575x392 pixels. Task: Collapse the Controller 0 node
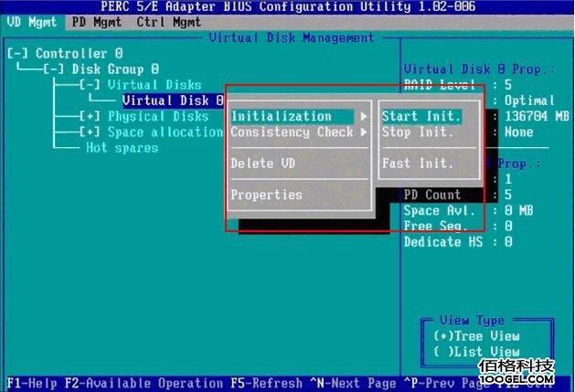(x=17, y=54)
